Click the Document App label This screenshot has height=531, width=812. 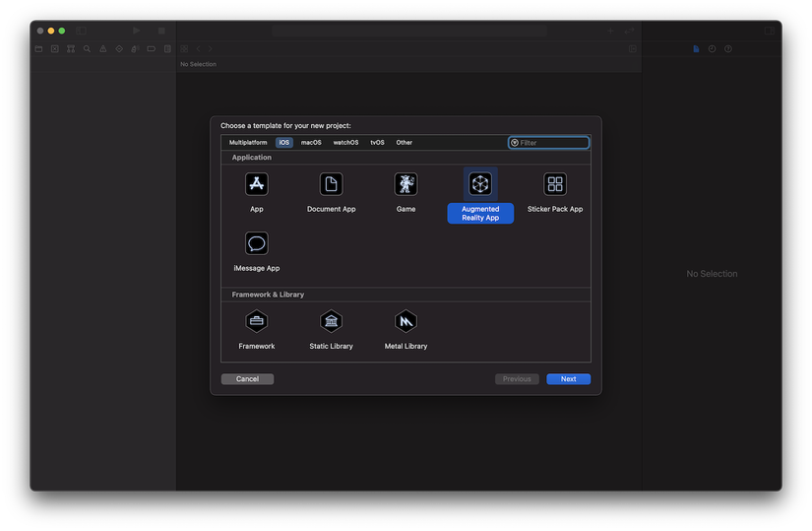tap(331, 209)
